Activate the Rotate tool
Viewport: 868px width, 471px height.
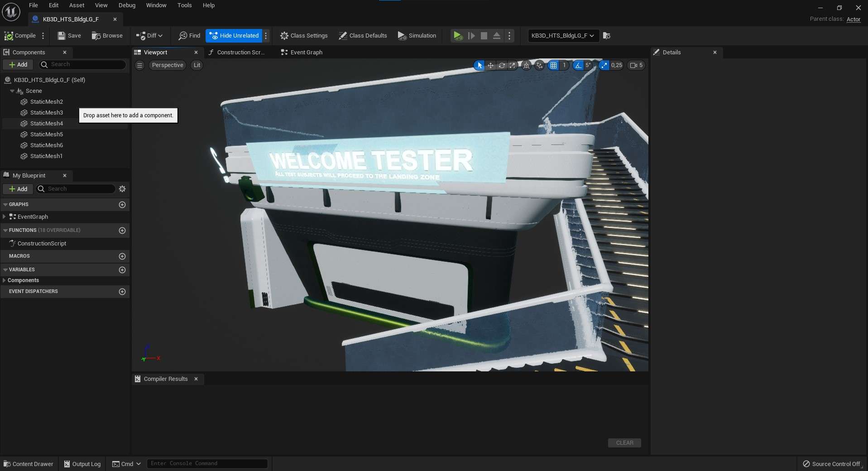point(502,65)
